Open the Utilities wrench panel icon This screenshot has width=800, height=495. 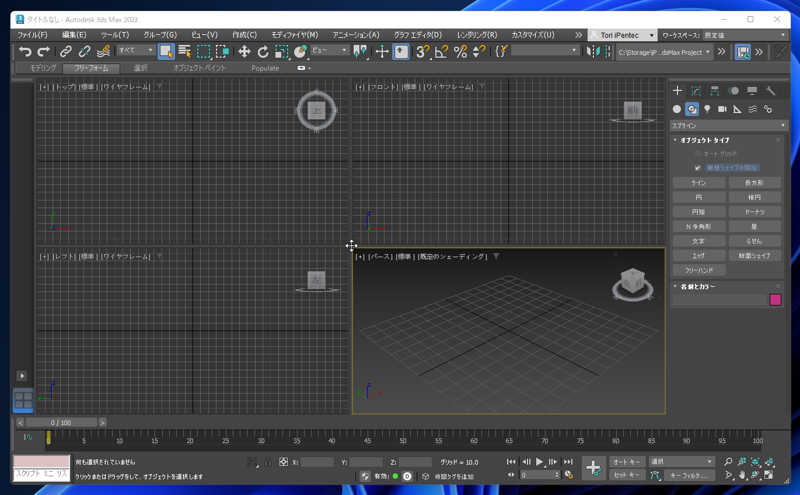[x=770, y=91]
